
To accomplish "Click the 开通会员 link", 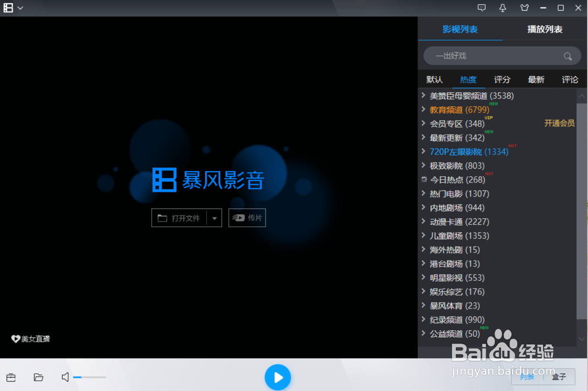I will tap(560, 123).
